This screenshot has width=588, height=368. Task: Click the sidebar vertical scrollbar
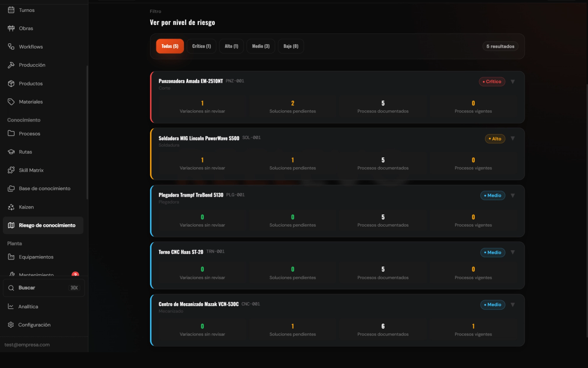87,132
